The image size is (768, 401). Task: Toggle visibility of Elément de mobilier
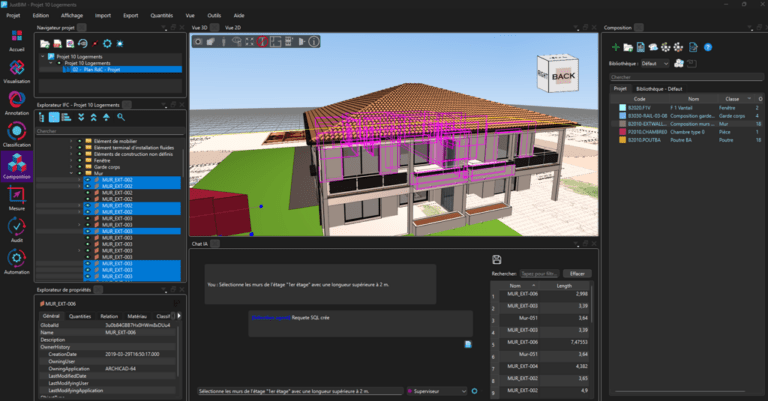coord(79,141)
